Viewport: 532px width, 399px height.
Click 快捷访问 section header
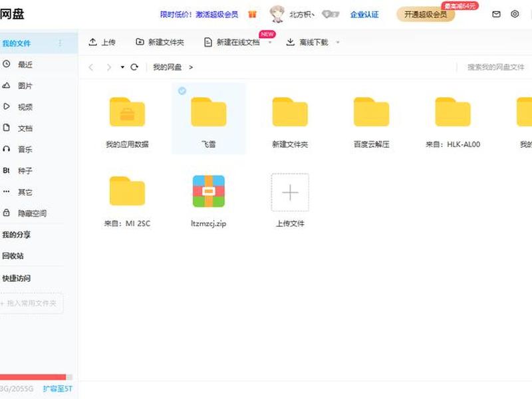16,278
